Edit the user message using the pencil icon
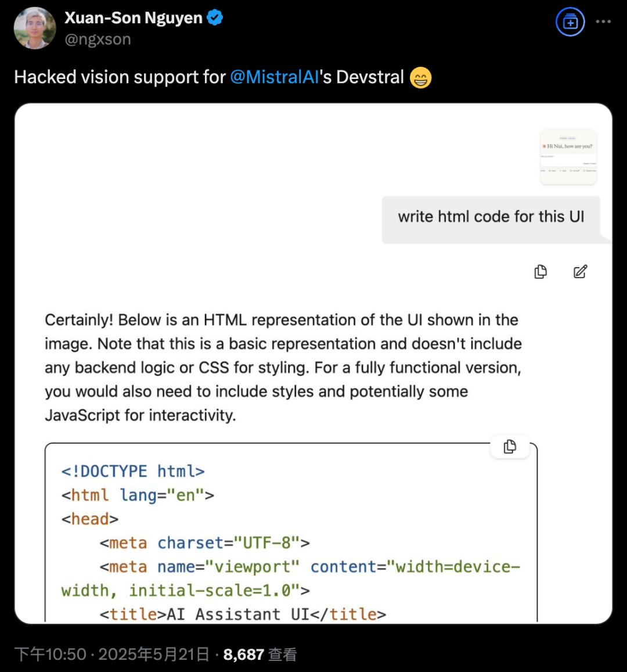This screenshot has height=672, width=627. coord(581,272)
